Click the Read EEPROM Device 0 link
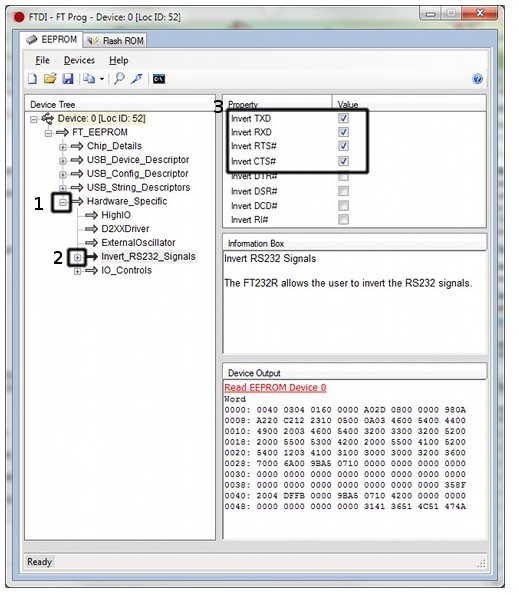Image resolution: width=519 pixels, height=595 pixels. (x=275, y=387)
